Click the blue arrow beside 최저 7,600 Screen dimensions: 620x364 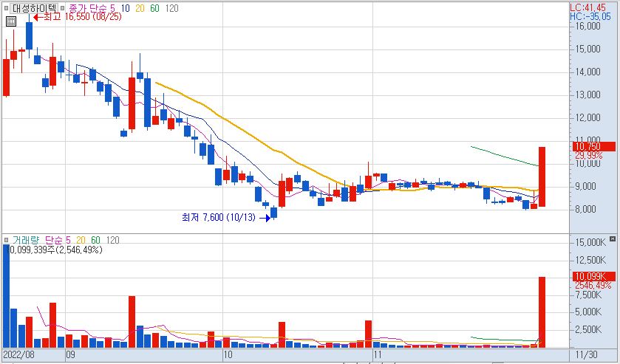click(265, 217)
